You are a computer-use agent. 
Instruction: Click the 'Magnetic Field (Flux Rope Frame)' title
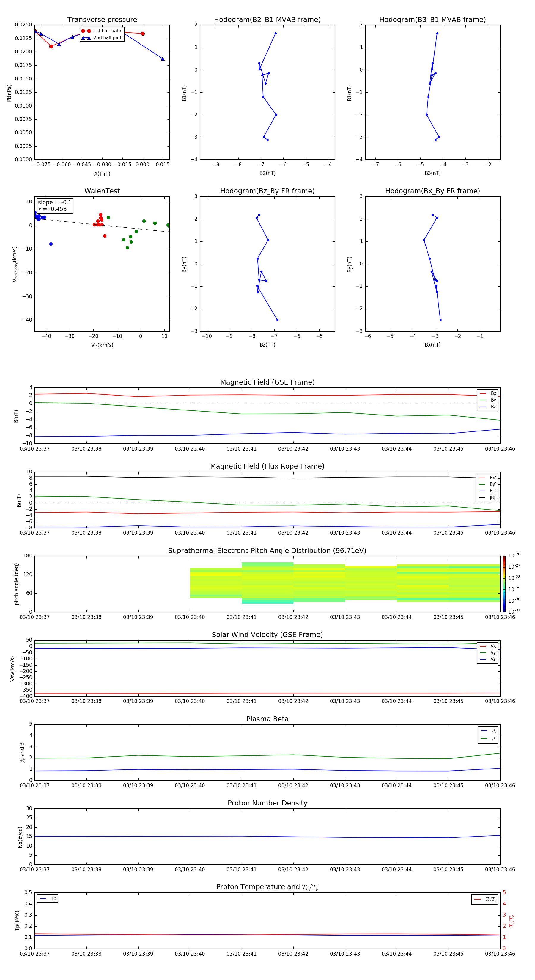[x=267, y=467]
